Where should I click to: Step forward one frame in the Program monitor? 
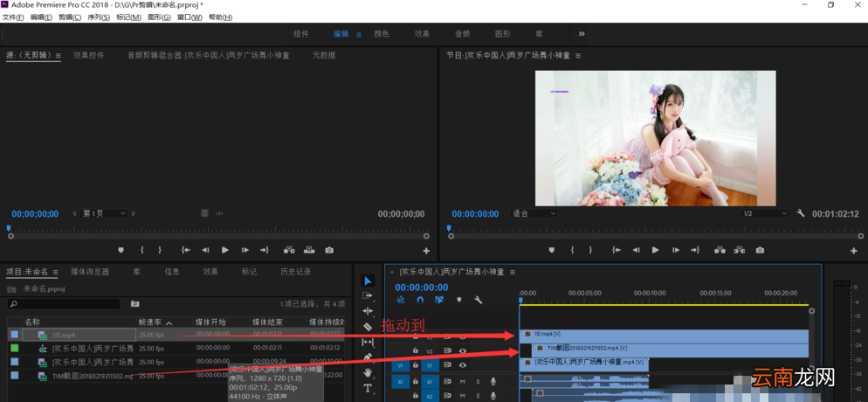(675, 250)
